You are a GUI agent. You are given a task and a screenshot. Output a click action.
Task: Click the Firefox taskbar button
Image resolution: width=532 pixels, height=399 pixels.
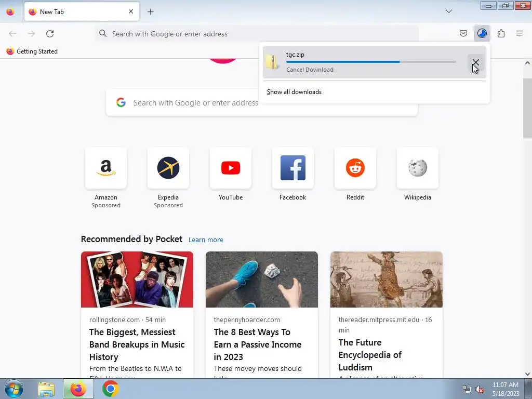[78, 389]
